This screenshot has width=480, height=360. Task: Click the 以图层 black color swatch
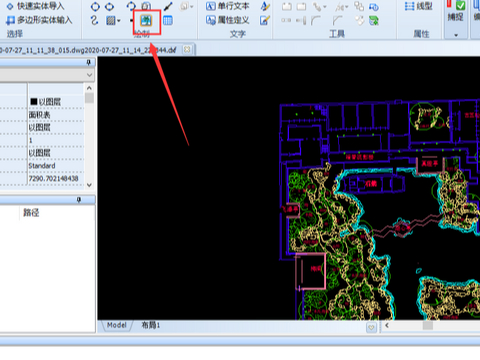pyautogui.click(x=34, y=101)
